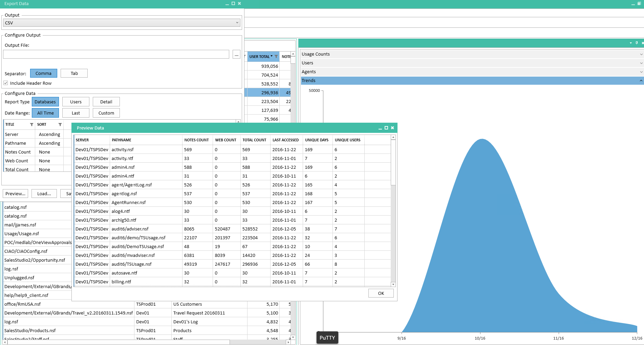Sort preview by UNIQUE USERS column header
This screenshot has width=644, height=345.
tap(347, 140)
